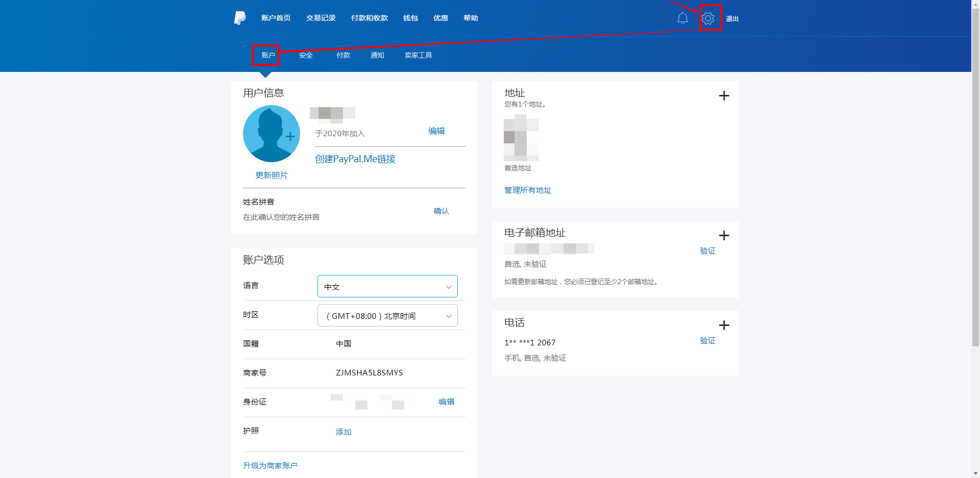980x478 pixels.
Task: Click 管理所有地址 to manage addresses
Action: 528,190
